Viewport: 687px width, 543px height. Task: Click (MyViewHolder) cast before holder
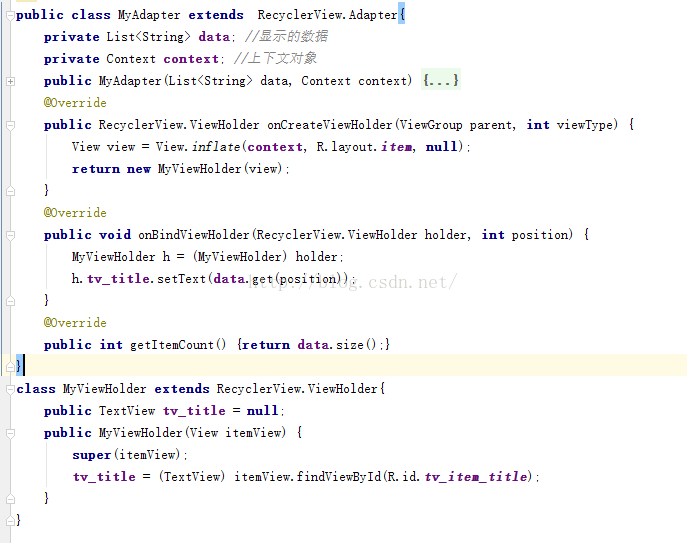pyautogui.click(x=240, y=256)
